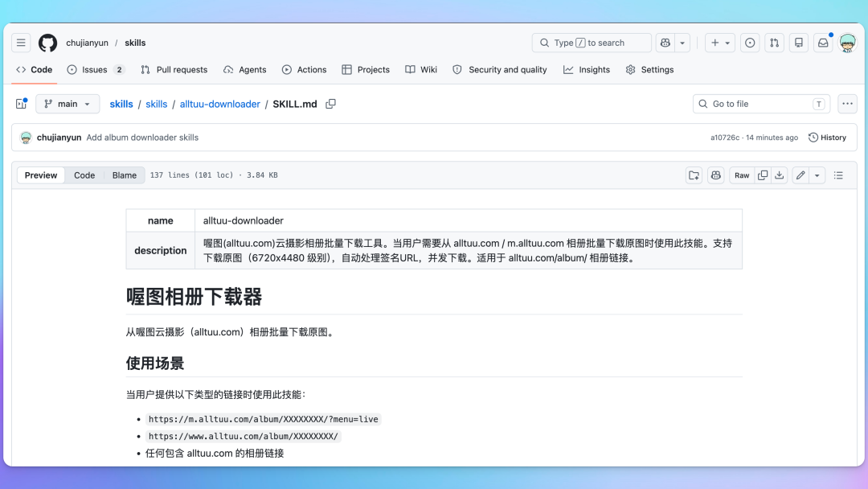
Task: Open pull requests icon in top header
Action: click(775, 43)
